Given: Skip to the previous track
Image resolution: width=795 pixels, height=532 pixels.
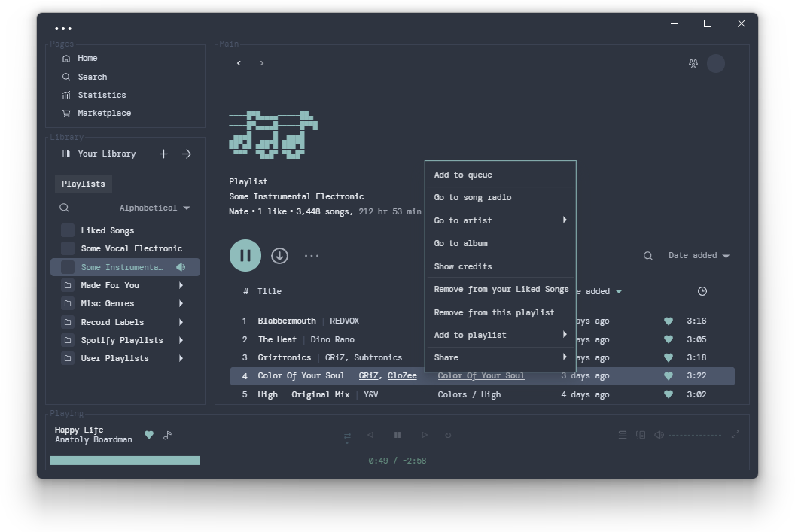Looking at the screenshot, I should [x=370, y=435].
